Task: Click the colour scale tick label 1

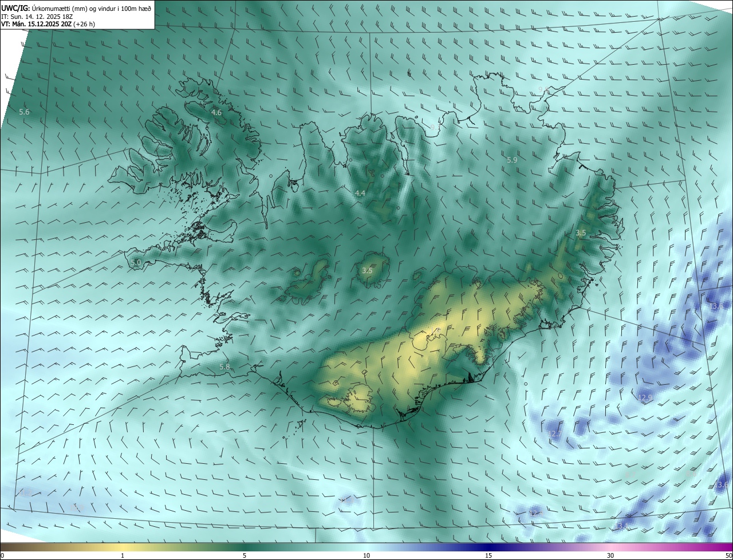Action: click(x=123, y=555)
